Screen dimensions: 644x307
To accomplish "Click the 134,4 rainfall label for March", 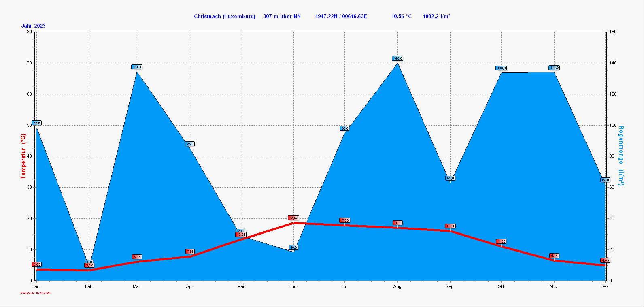I will (137, 67).
